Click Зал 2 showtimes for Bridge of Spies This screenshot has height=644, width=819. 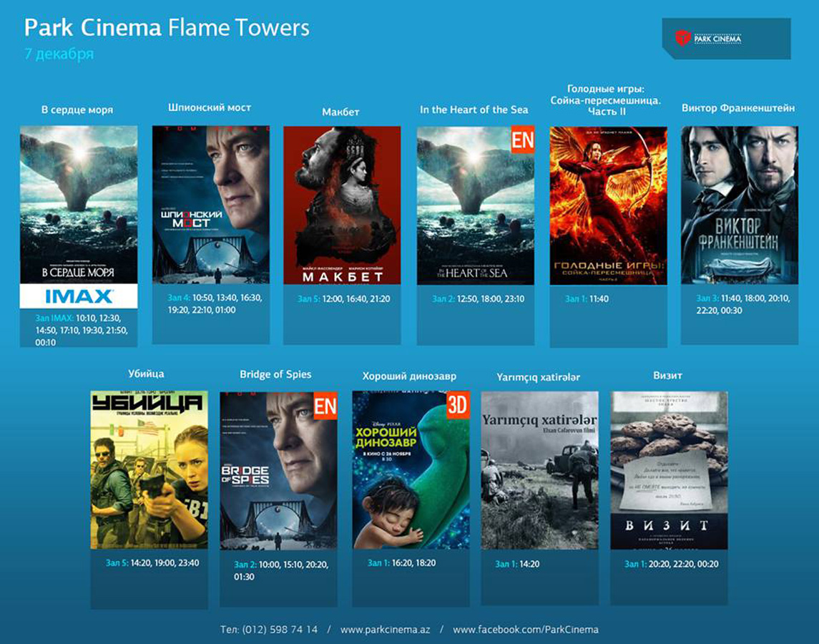point(281,570)
